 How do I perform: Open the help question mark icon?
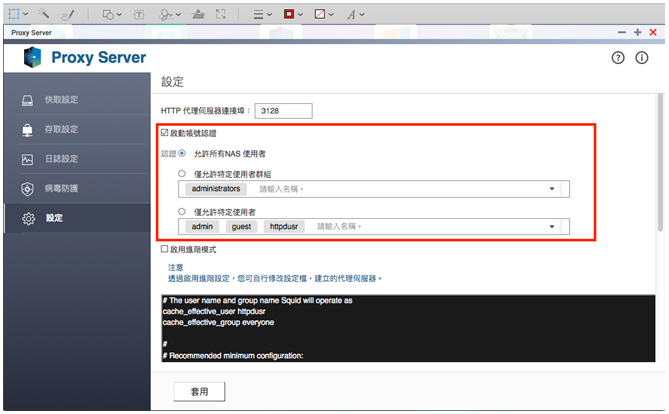click(x=619, y=58)
